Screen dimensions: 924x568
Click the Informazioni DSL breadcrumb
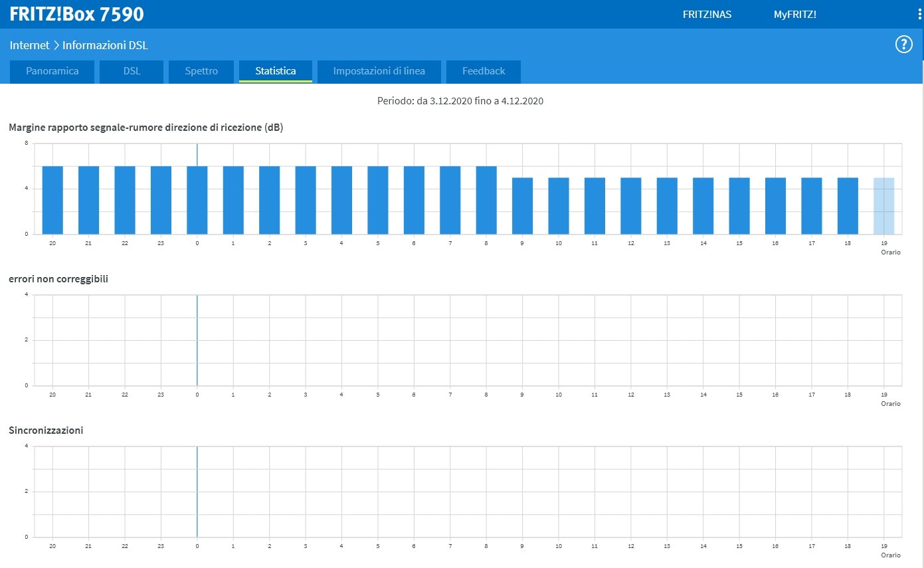[x=105, y=45]
